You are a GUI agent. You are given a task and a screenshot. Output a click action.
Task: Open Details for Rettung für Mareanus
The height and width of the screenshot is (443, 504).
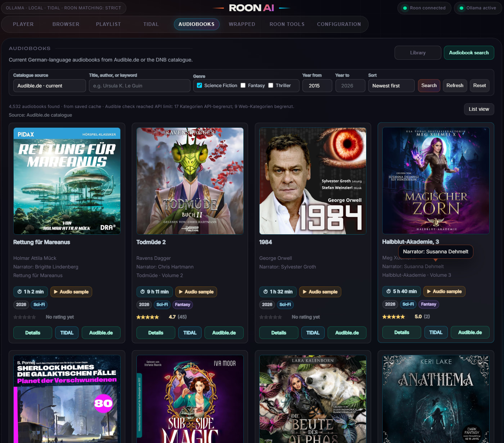(x=33, y=333)
